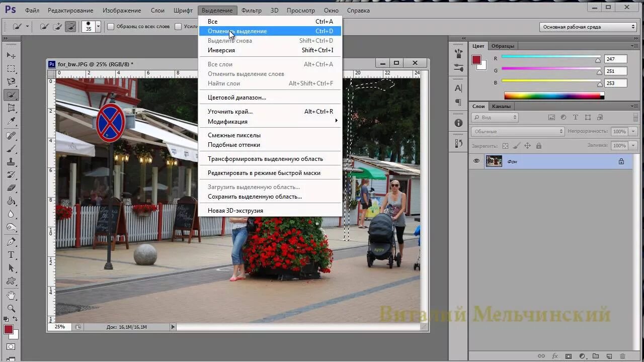Choose 'Отменить выделение' from the menu
The image size is (644, 362).
270,31
